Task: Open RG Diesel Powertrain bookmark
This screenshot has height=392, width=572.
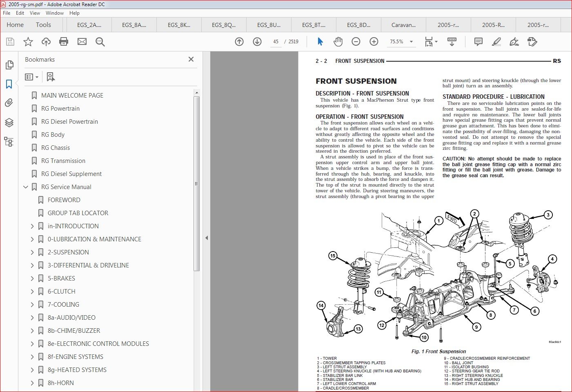Action: click(69, 122)
